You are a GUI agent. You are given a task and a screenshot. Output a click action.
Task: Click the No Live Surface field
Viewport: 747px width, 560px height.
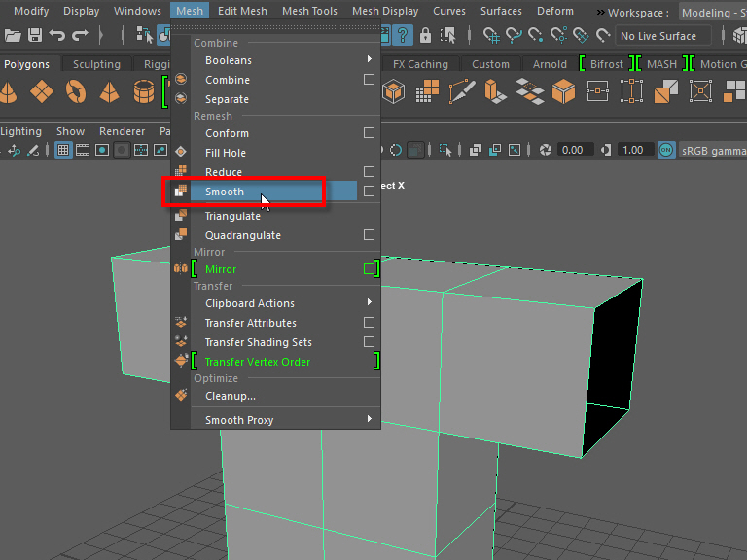(661, 36)
